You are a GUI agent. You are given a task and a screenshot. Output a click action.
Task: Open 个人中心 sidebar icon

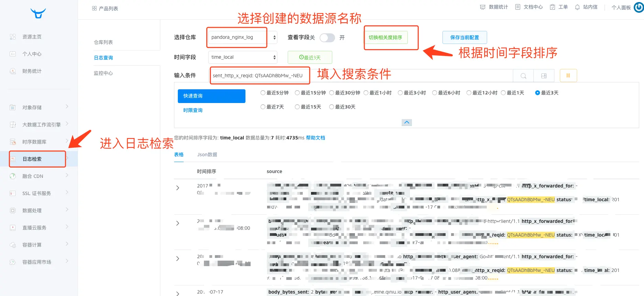tap(13, 54)
